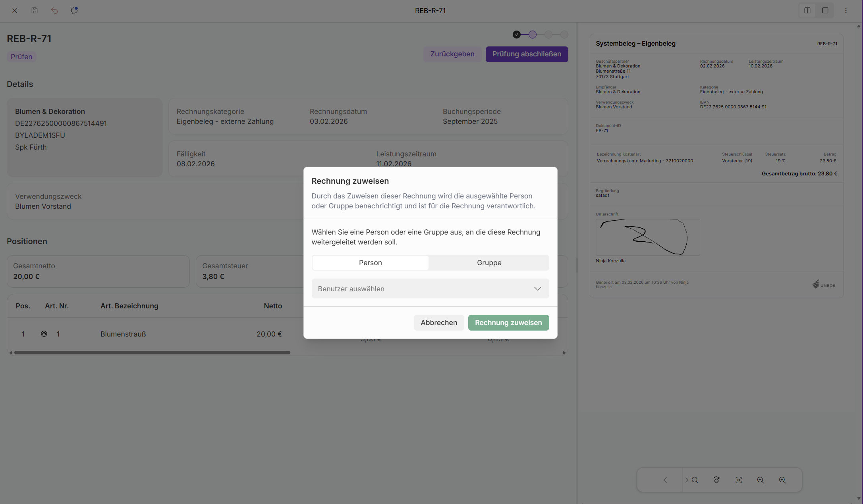The width and height of the screenshot is (863, 504).
Task: Go to the previous preview page
Action: [x=665, y=480]
